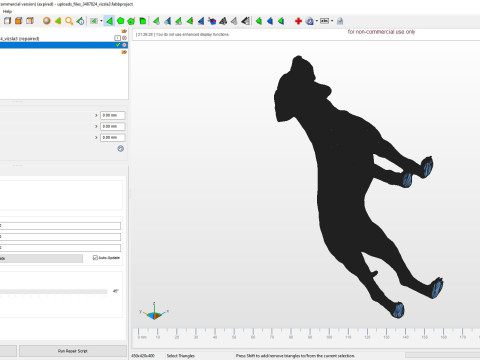Click the third '0.00 mm' value field

[113, 137]
